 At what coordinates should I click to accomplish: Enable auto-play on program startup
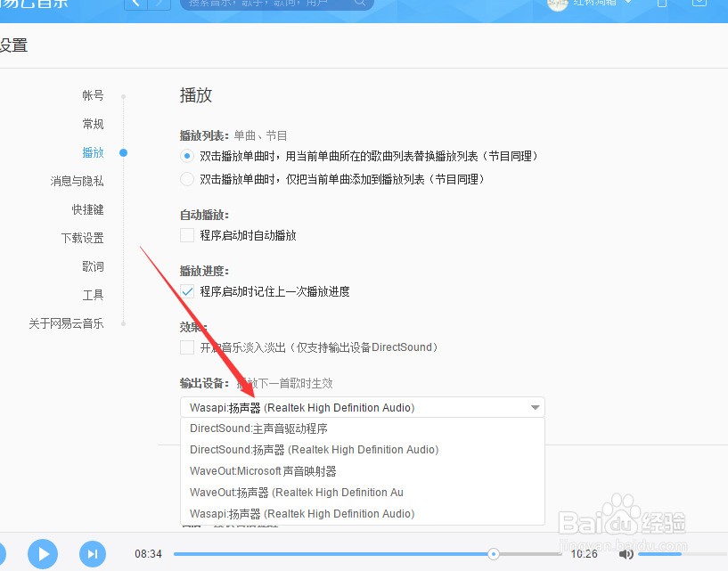click(186, 235)
